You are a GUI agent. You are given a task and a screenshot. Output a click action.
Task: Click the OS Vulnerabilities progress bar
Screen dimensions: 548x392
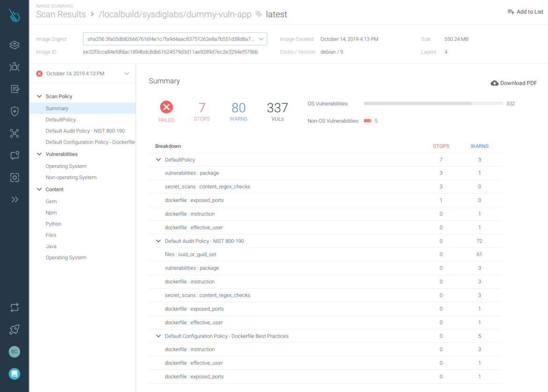(433, 104)
